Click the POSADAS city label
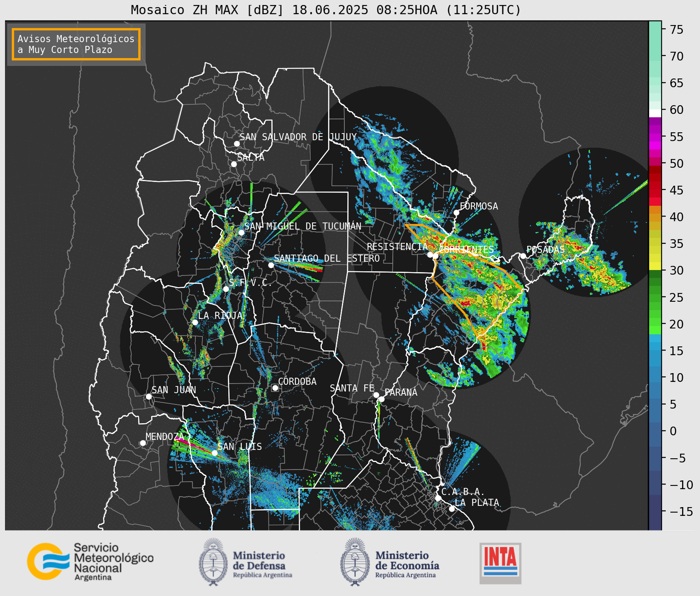 [x=545, y=250]
